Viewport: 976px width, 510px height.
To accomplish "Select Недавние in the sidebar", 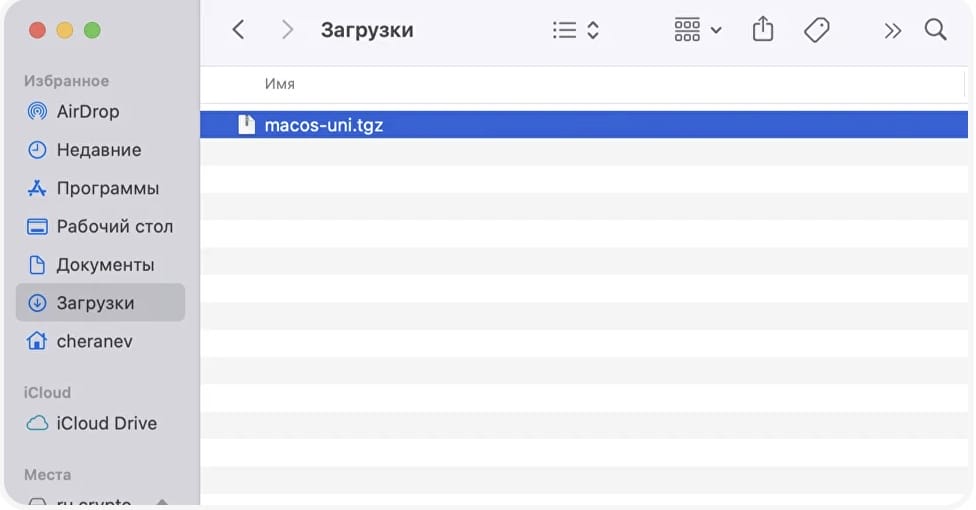I will coord(98,150).
